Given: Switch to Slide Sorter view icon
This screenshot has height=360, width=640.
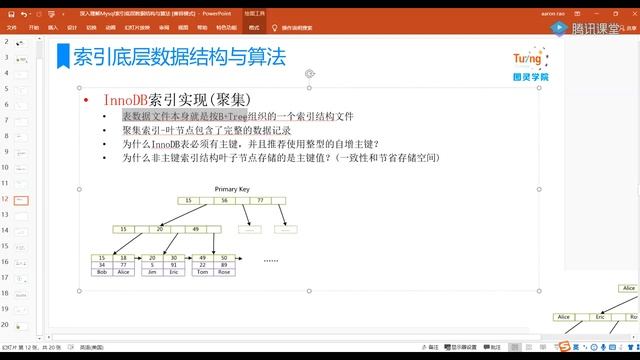Looking at the screenshot, I should point(529,347).
